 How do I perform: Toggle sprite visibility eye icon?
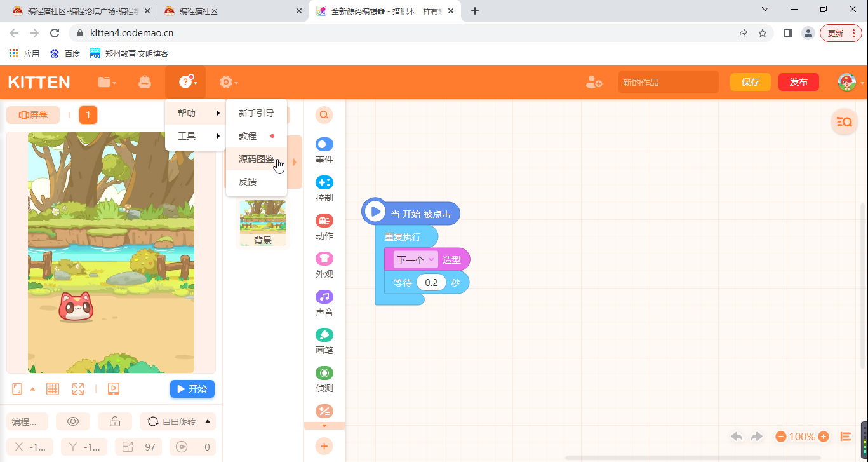pos(73,421)
